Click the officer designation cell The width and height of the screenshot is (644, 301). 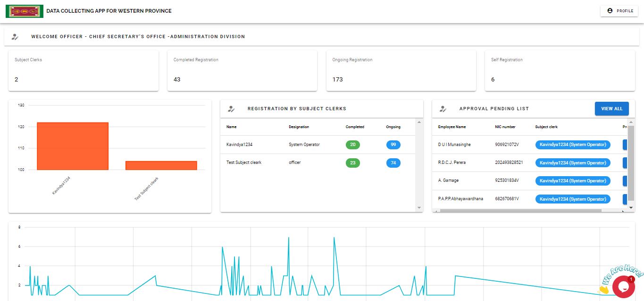(295, 163)
